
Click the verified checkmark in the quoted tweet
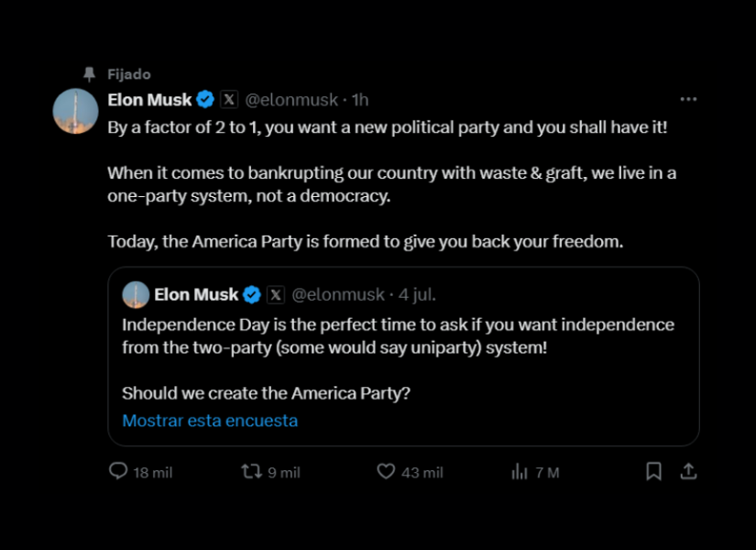[252, 294]
